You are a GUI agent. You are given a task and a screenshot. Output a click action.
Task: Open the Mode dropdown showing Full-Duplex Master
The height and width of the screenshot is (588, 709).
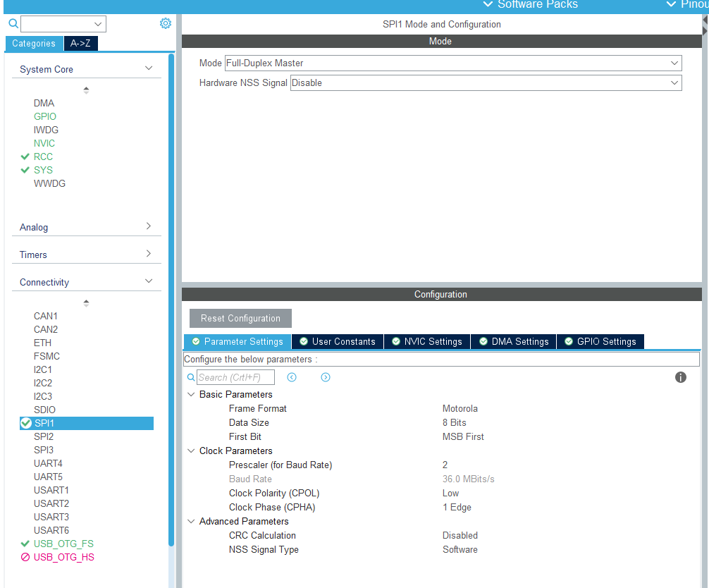[x=453, y=63]
